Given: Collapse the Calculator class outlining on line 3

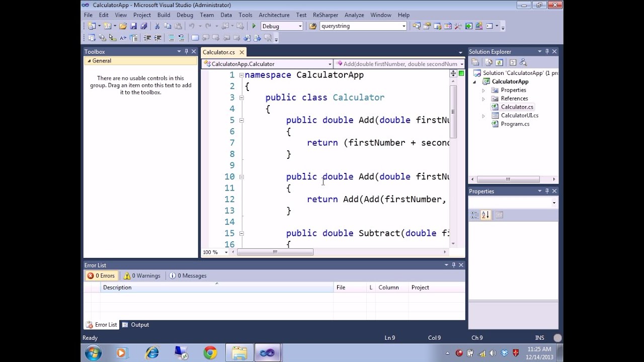Looking at the screenshot, I should [x=242, y=98].
